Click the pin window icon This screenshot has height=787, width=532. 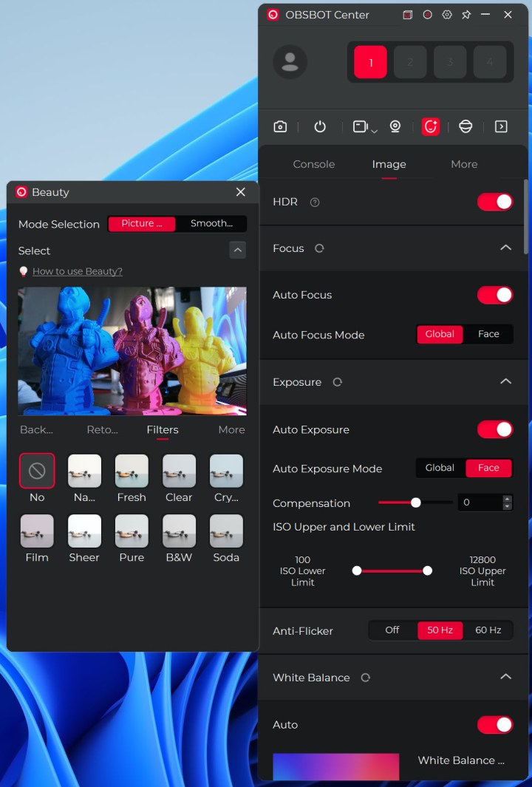pyautogui.click(x=466, y=15)
